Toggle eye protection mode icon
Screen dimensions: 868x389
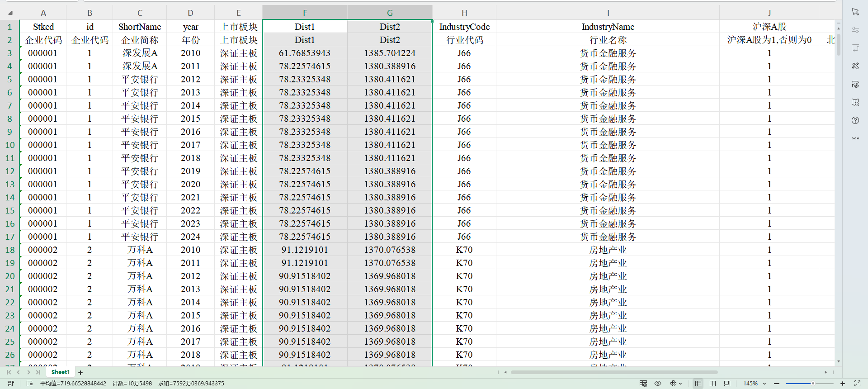(658, 384)
